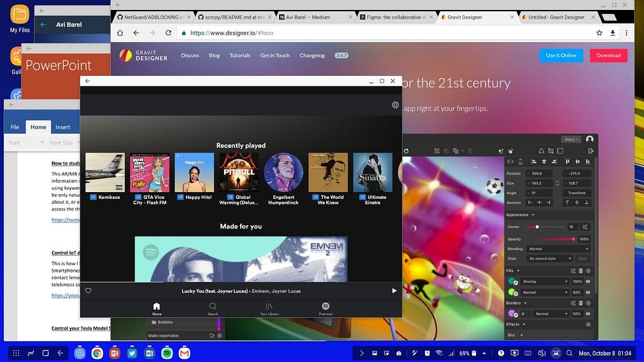The height and width of the screenshot is (362, 644).
Task: Add a new fill with plus icon
Action: pyautogui.click(x=588, y=271)
